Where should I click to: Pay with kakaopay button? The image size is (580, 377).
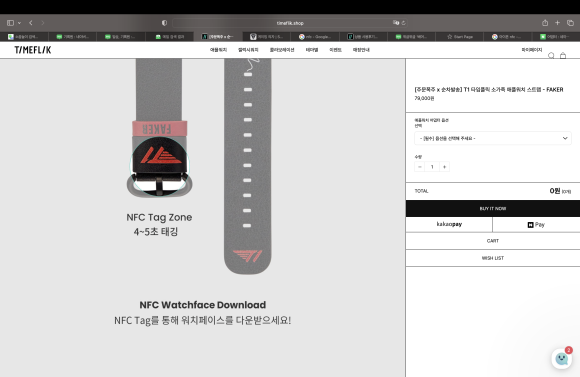(449, 225)
